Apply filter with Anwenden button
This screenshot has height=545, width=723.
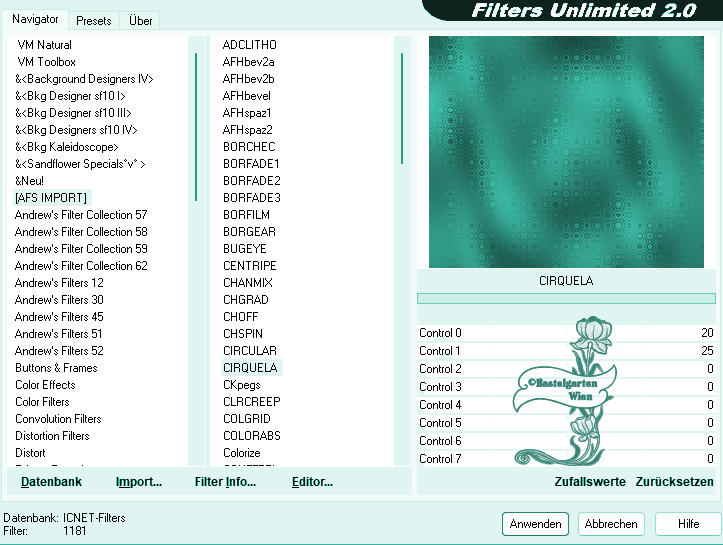[x=535, y=524]
